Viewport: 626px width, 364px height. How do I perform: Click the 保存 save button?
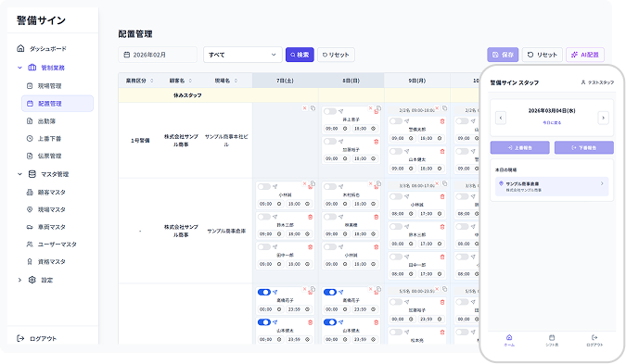(503, 55)
